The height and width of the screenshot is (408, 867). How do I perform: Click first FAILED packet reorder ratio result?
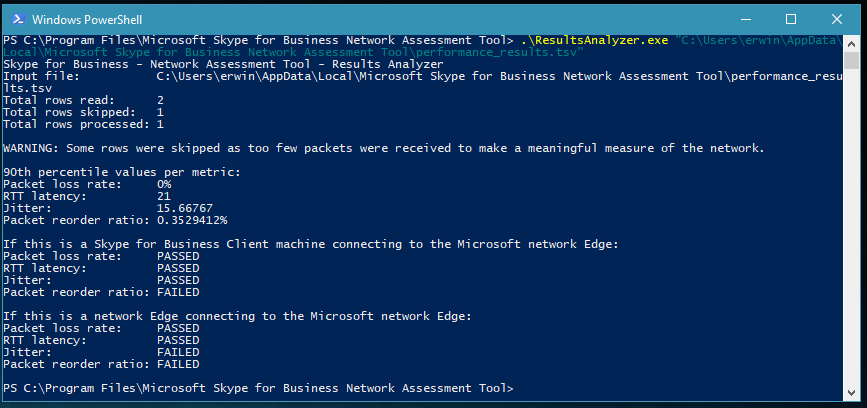point(178,292)
